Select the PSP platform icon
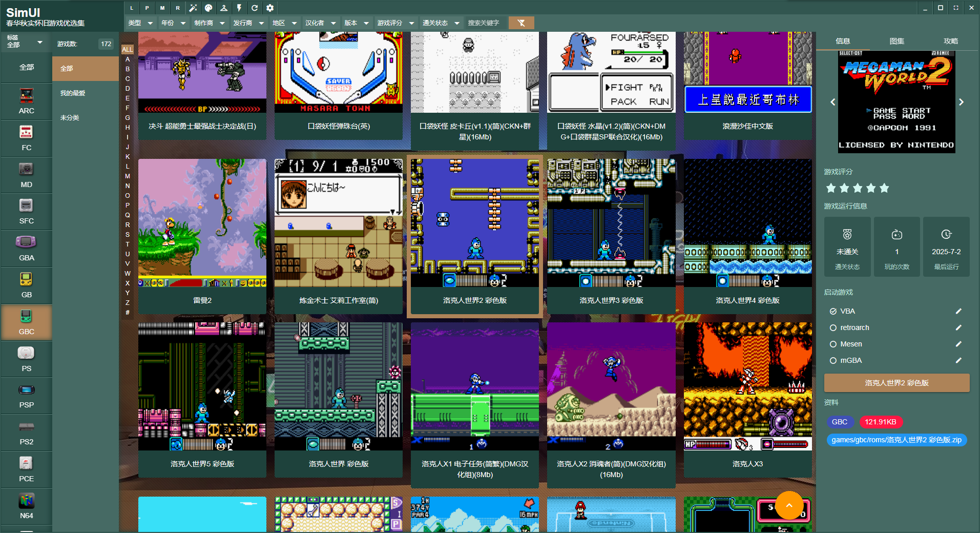This screenshot has height=533, width=980. (x=26, y=396)
